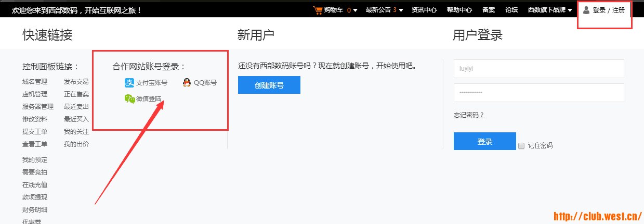This screenshot has width=644, height=224.
Task: Open the 在线充值 link
Action: [35, 185]
